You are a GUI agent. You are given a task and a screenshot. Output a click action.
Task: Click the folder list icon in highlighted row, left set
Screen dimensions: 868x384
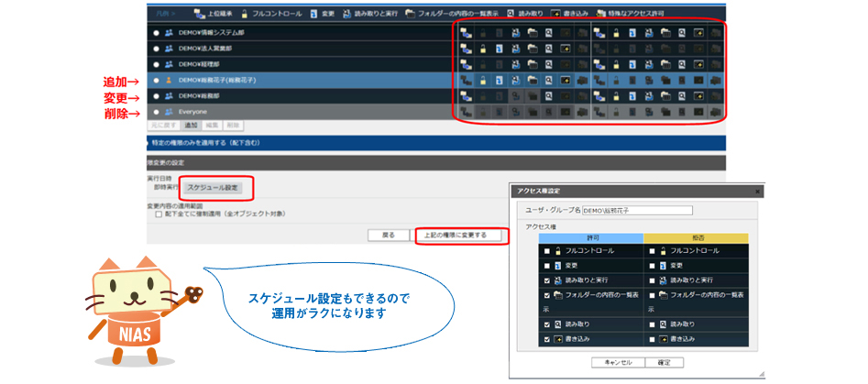click(x=532, y=81)
